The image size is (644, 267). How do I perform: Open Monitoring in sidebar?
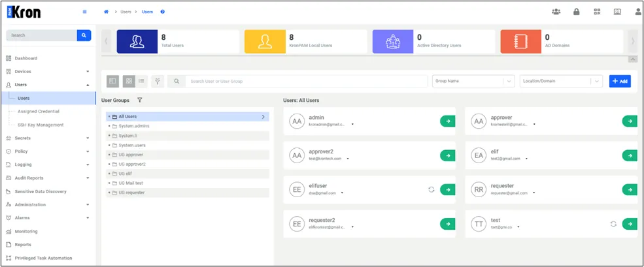(x=26, y=231)
